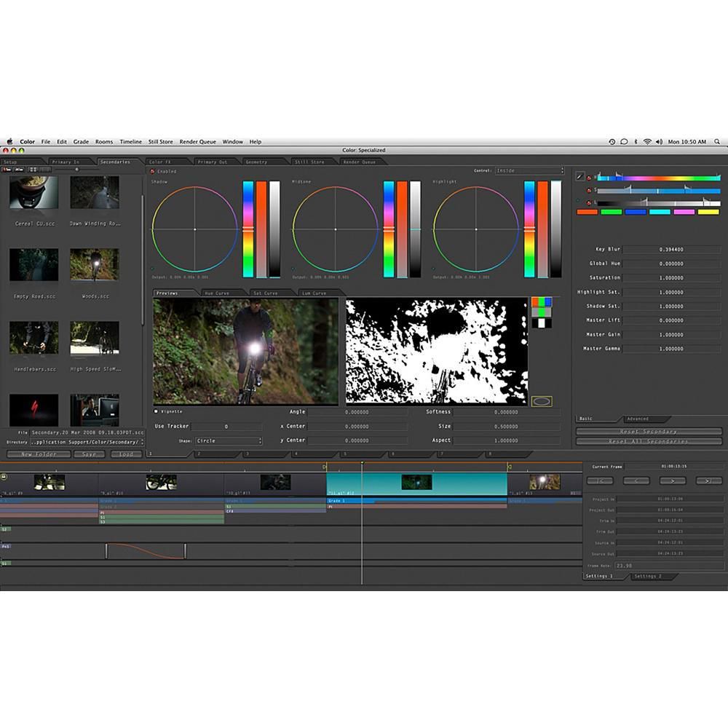Click the Reset Secondary button
728x728 pixels.
[x=649, y=432]
